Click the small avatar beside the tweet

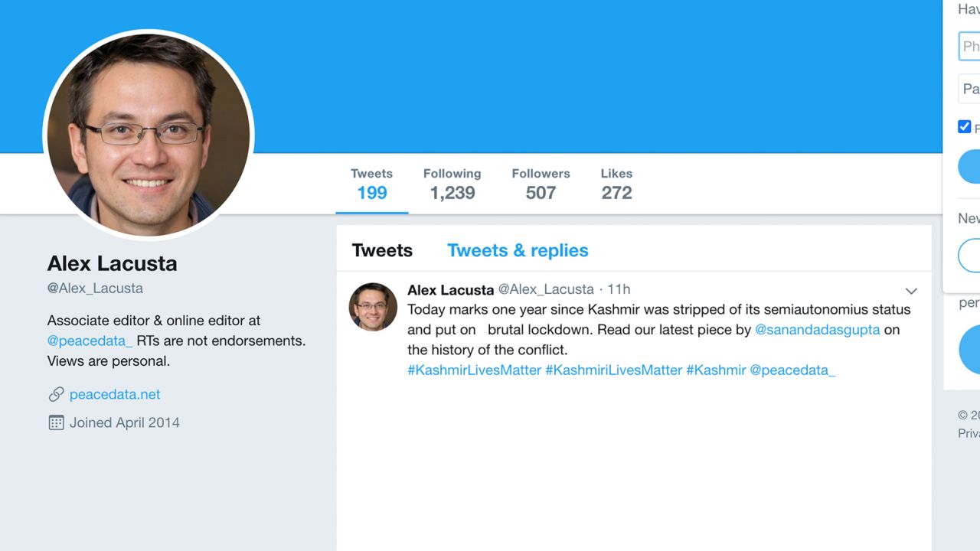click(373, 307)
